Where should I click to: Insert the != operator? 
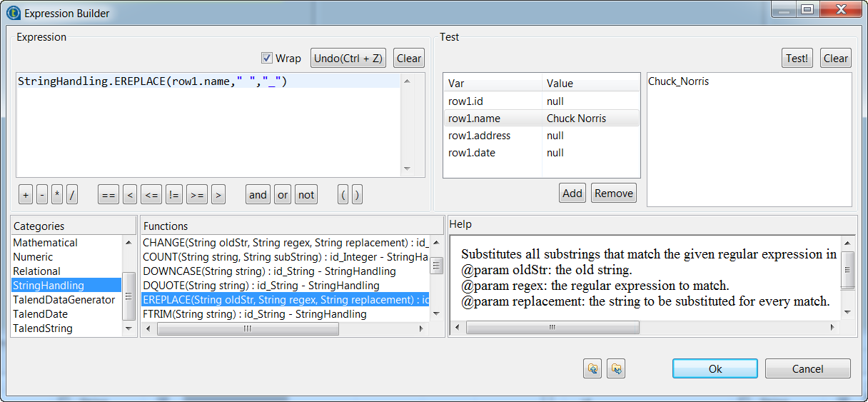tap(173, 194)
